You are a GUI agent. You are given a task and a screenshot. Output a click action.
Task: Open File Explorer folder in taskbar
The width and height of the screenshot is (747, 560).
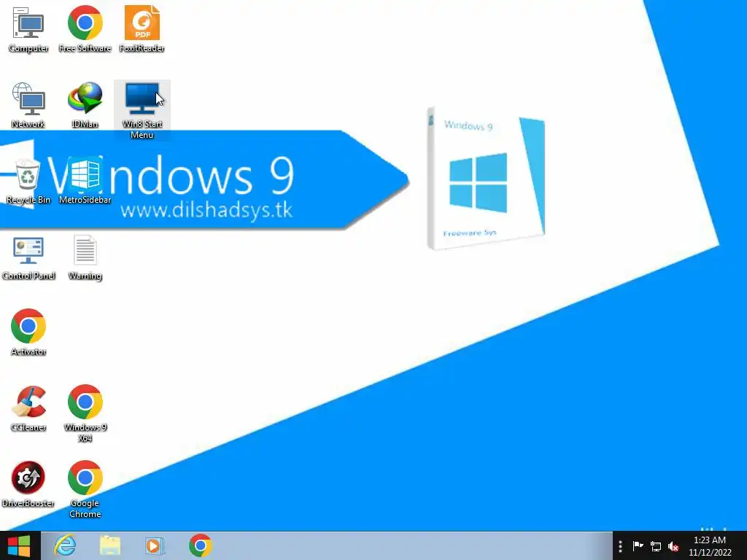110,545
